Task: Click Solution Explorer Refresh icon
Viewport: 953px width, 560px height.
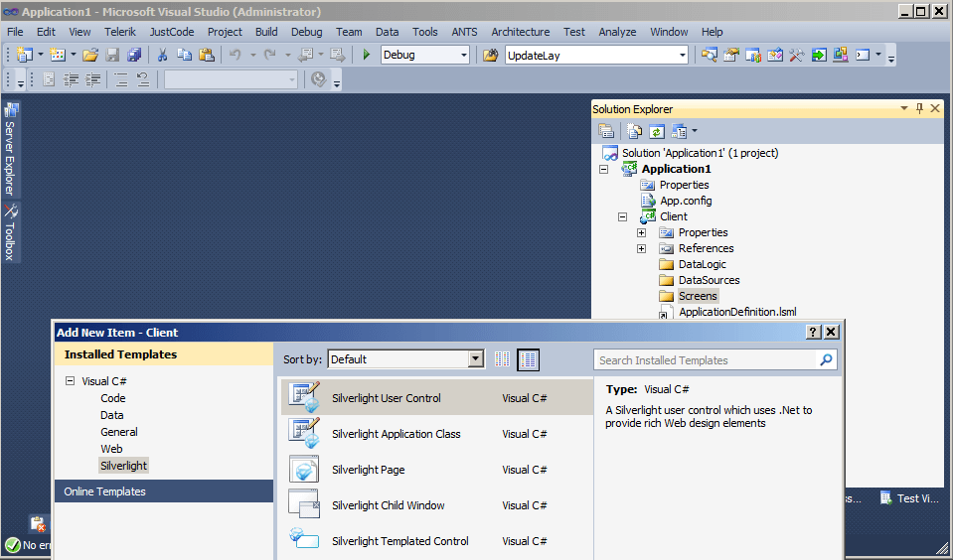Action: coord(657,131)
